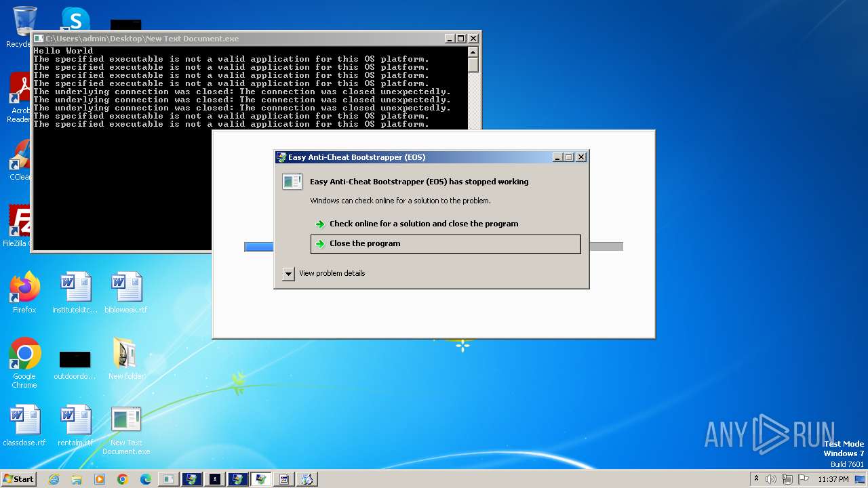The height and width of the screenshot is (488, 868).
Task: Close the Easy Anti-Cheat Bootstrapper error dialog
Action: tap(580, 157)
